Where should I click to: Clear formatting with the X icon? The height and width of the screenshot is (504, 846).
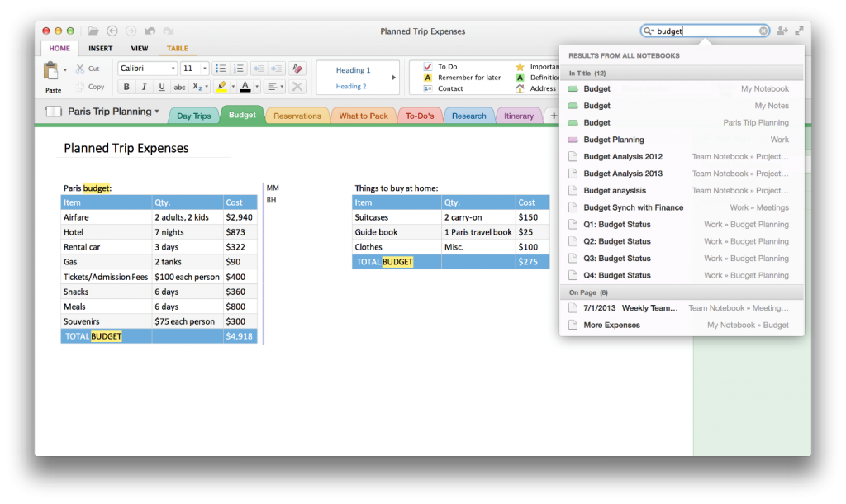(297, 87)
